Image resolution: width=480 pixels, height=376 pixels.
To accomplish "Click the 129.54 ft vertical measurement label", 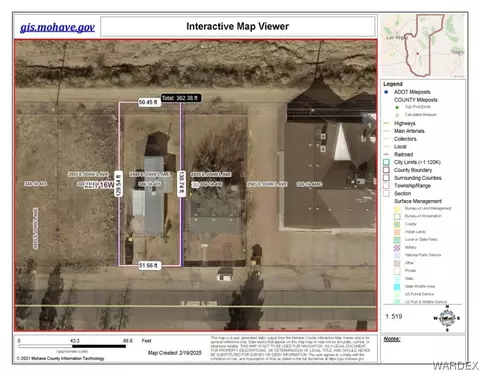I will pos(118,184).
